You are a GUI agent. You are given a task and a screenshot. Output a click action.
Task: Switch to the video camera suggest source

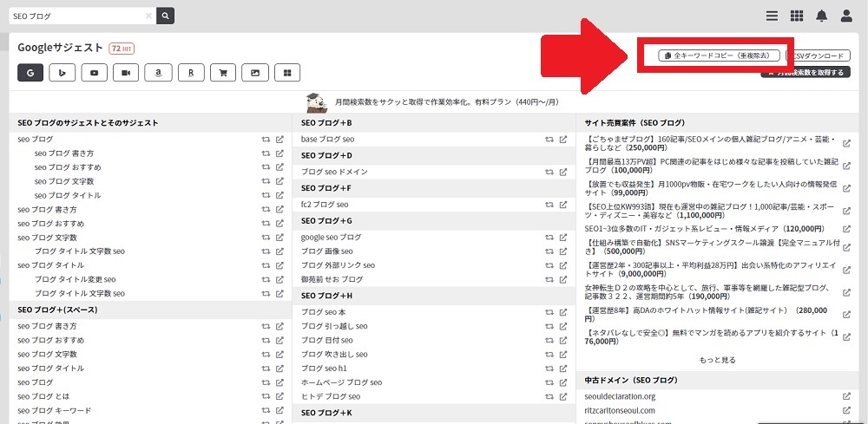click(x=126, y=73)
